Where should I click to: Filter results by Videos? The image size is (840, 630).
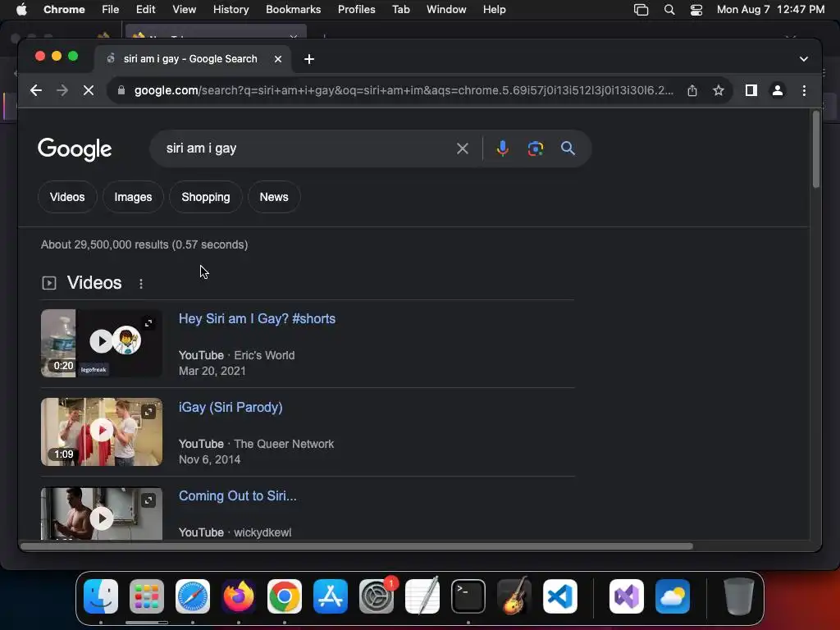[x=67, y=197]
